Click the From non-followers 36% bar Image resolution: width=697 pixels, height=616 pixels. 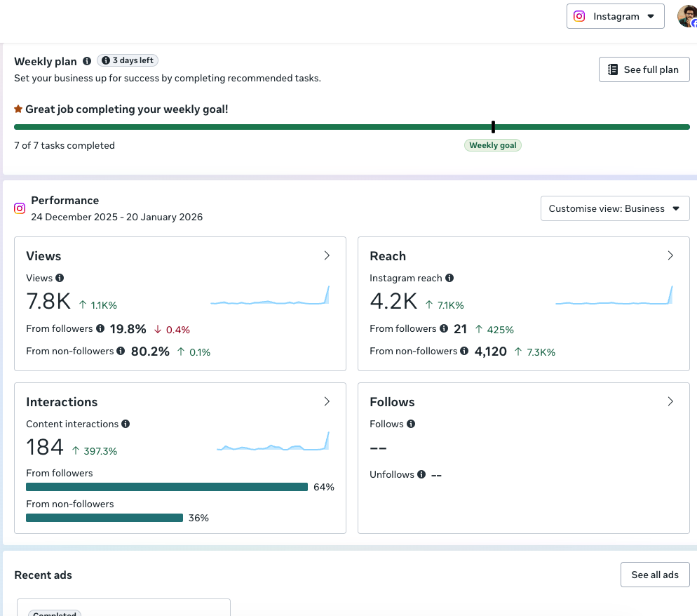104,518
